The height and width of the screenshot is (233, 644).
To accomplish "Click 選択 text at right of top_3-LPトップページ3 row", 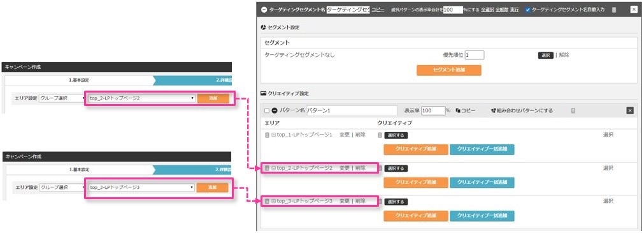I will tap(608, 201).
